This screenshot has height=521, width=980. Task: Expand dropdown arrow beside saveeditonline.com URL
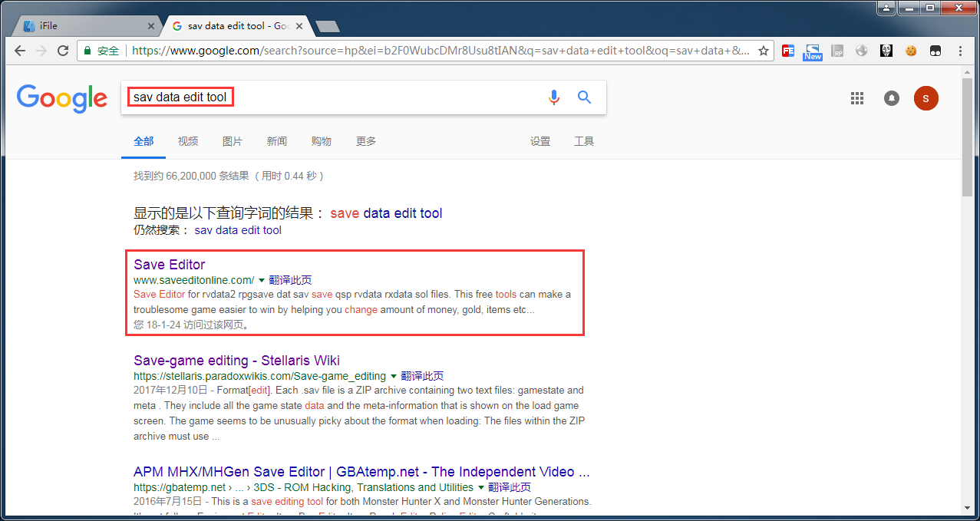coord(261,280)
